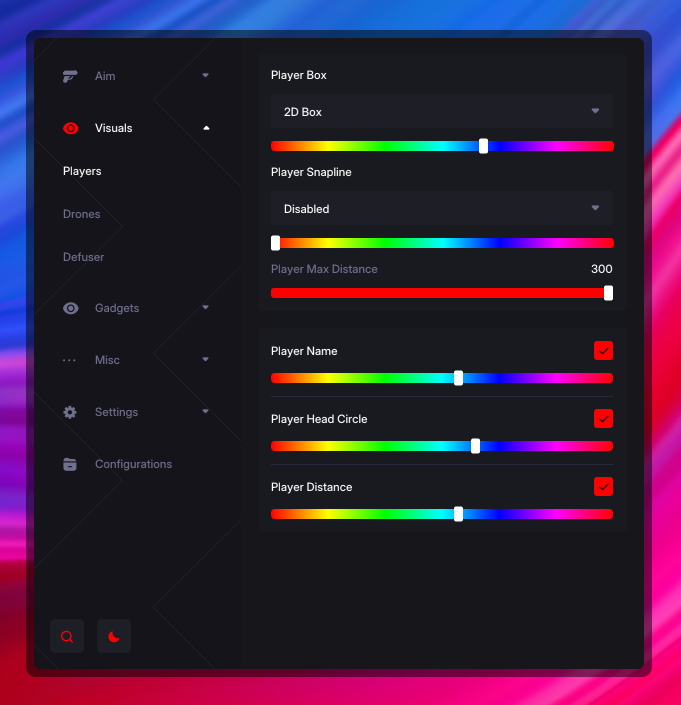
Task: Uncheck the Player Distance checkbox
Action: click(603, 486)
